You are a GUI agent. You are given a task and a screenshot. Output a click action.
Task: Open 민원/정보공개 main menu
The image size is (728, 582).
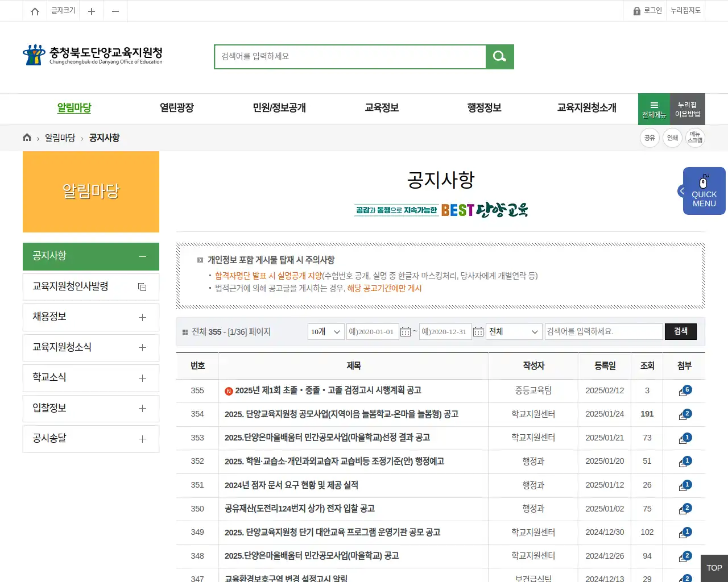(x=279, y=107)
